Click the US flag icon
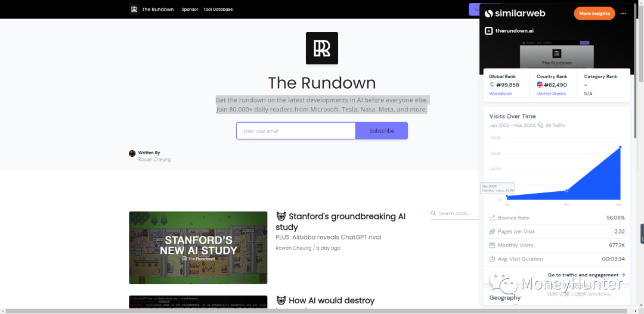This screenshot has width=644, height=314. point(540,85)
